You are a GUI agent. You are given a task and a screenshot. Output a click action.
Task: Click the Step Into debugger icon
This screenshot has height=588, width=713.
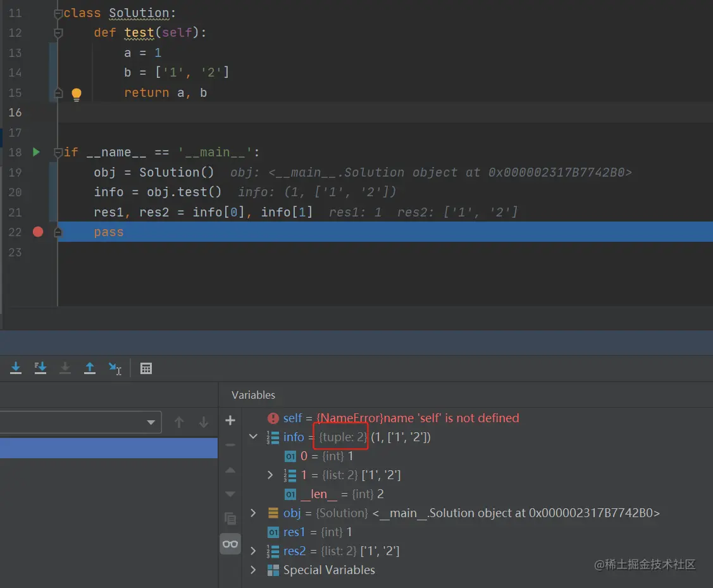tap(16, 368)
